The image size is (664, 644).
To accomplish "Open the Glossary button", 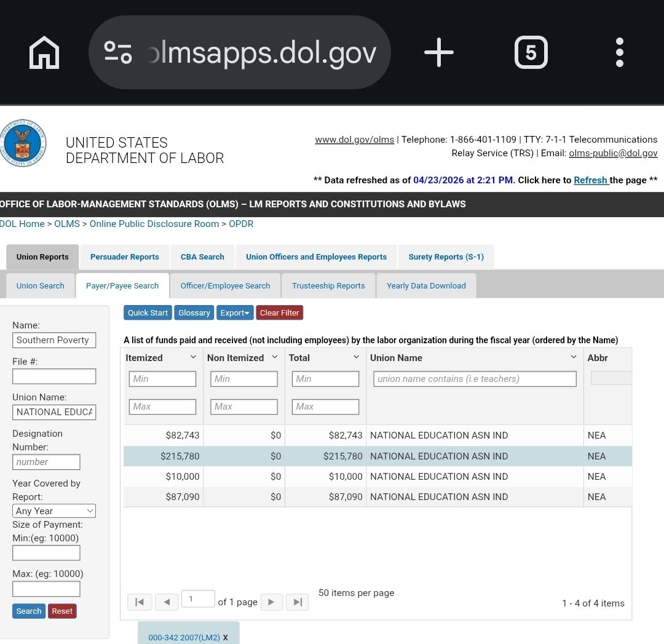I will [194, 312].
